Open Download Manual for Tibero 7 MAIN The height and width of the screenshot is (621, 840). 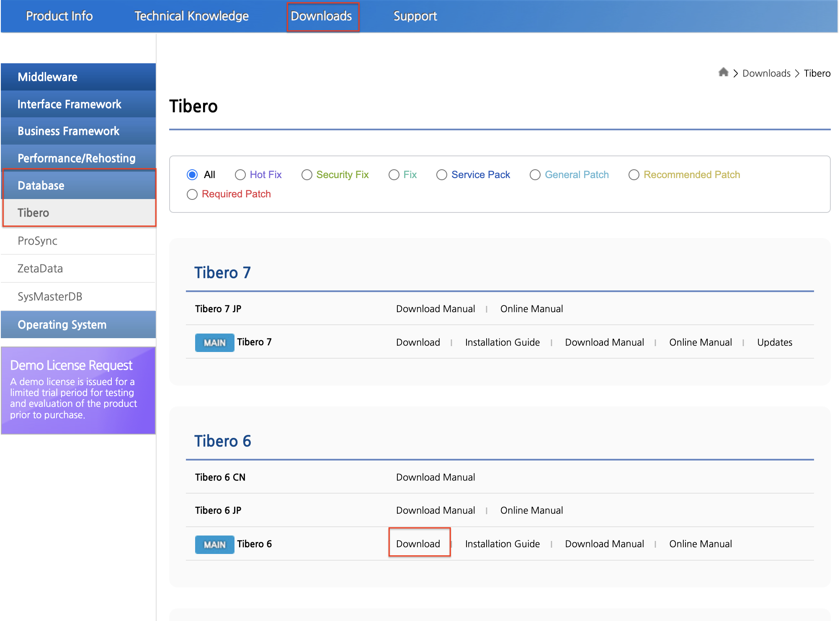tap(605, 342)
